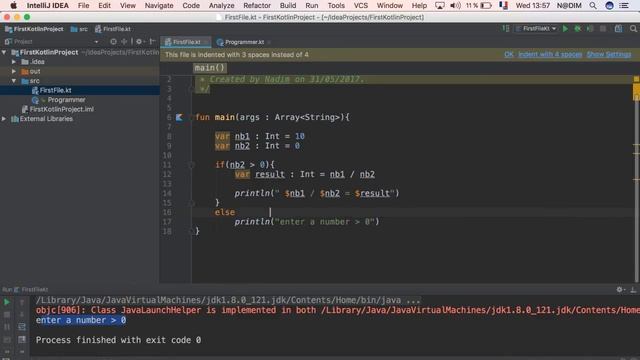
Task: Close the Programmer.kt tab
Action: pyautogui.click(x=269, y=42)
